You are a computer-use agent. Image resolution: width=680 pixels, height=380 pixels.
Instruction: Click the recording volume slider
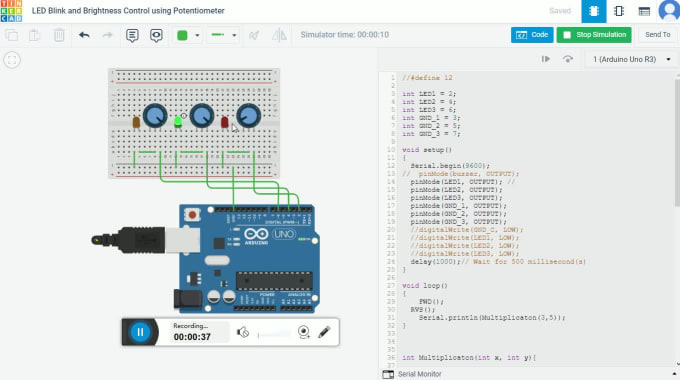click(274, 334)
